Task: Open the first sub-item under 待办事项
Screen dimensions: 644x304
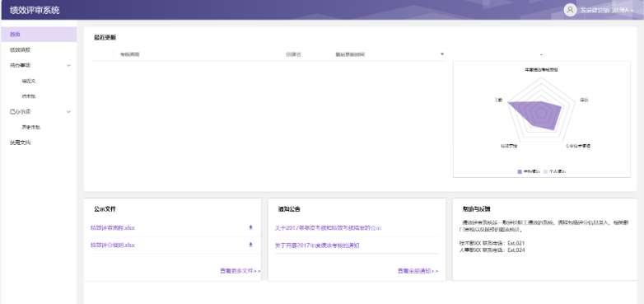Action: 29,81
